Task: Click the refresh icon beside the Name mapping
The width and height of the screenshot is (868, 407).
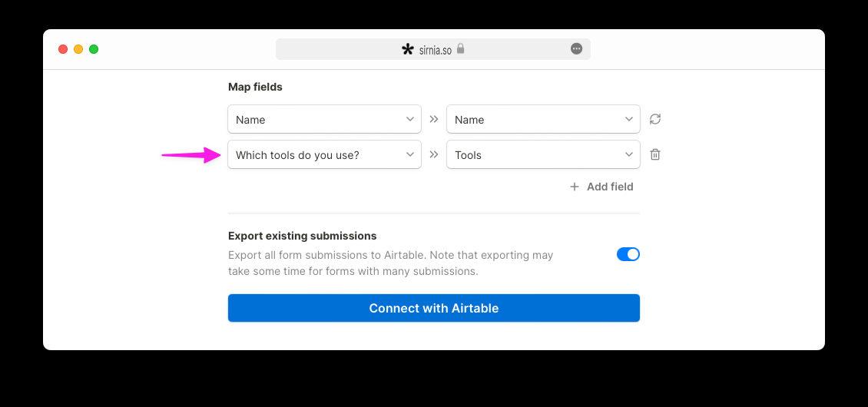Action: click(x=655, y=119)
